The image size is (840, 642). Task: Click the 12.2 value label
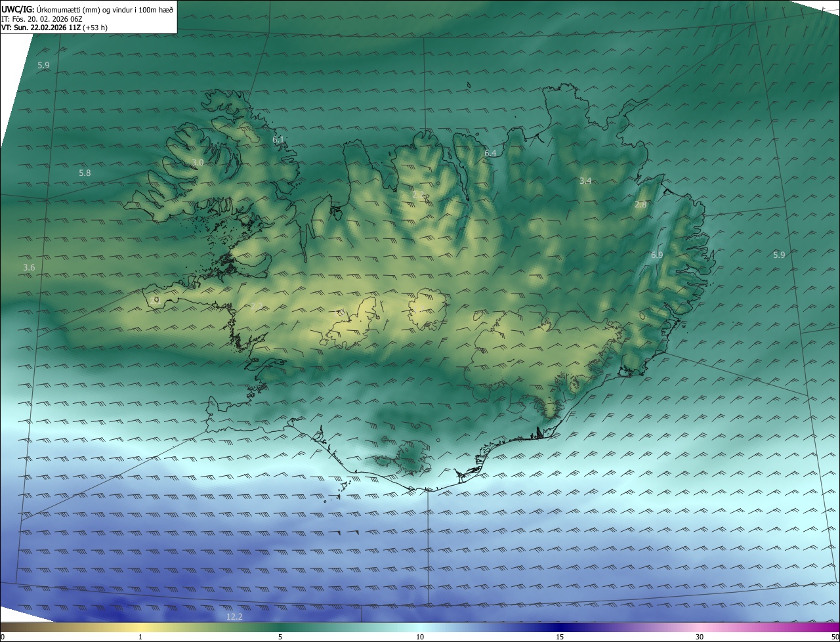[x=234, y=616]
